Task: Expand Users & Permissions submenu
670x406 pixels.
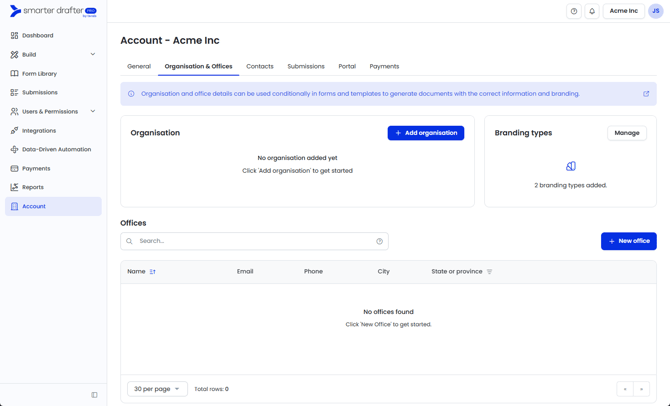Action: (x=93, y=112)
